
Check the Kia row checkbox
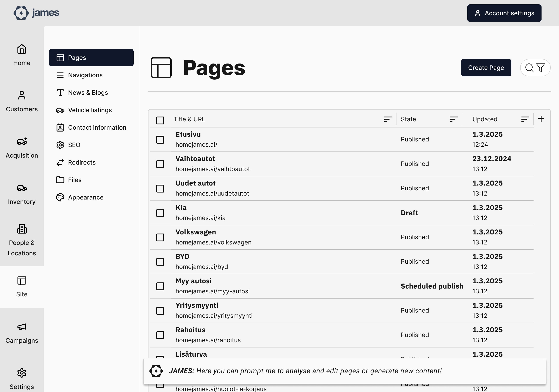point(160,213)
